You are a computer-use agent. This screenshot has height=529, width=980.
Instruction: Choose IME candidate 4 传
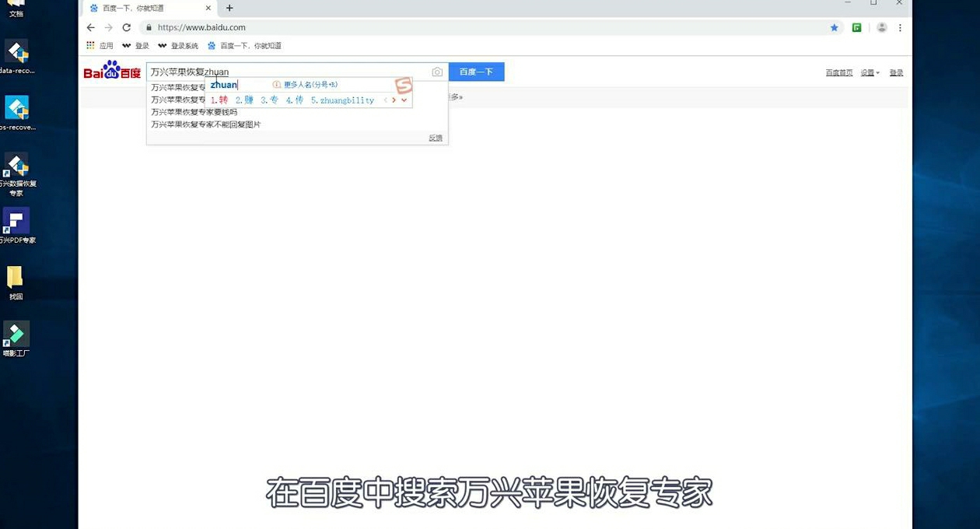point(295,100)
